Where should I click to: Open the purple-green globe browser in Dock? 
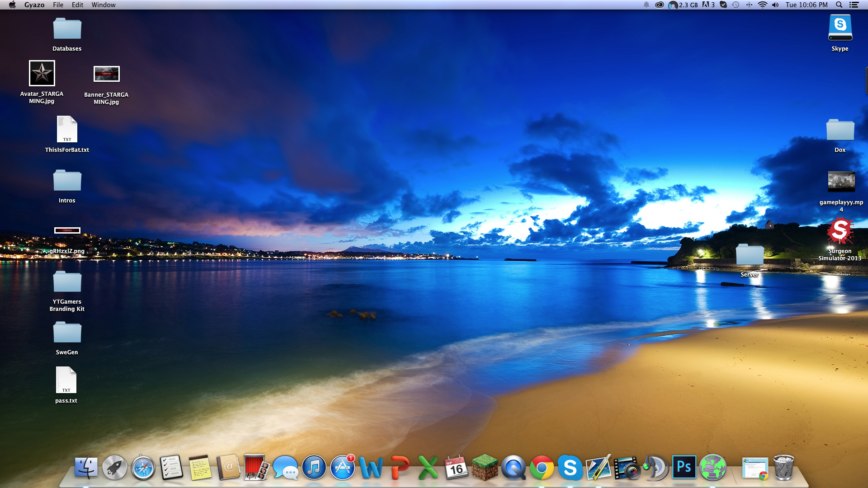tap(712, 468)
